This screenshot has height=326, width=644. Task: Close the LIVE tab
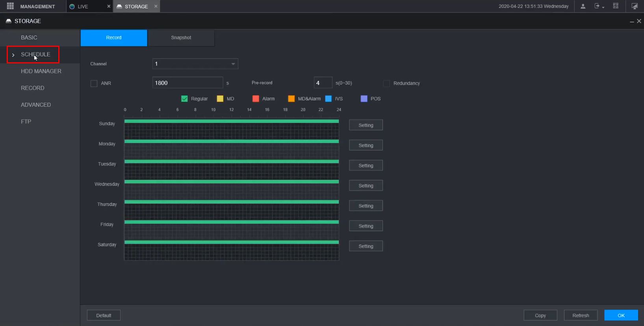pyautogui.click(x=109, y=6)
